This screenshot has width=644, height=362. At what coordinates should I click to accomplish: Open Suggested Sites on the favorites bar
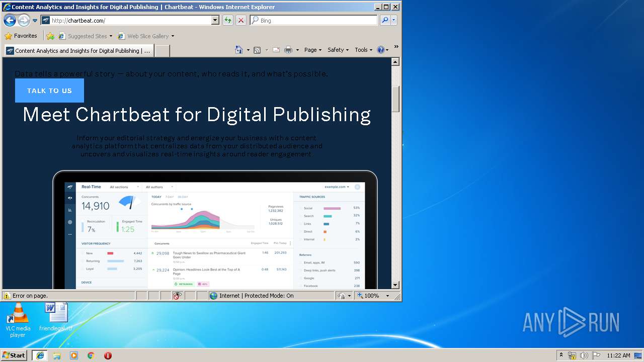(x=86, y=36)
